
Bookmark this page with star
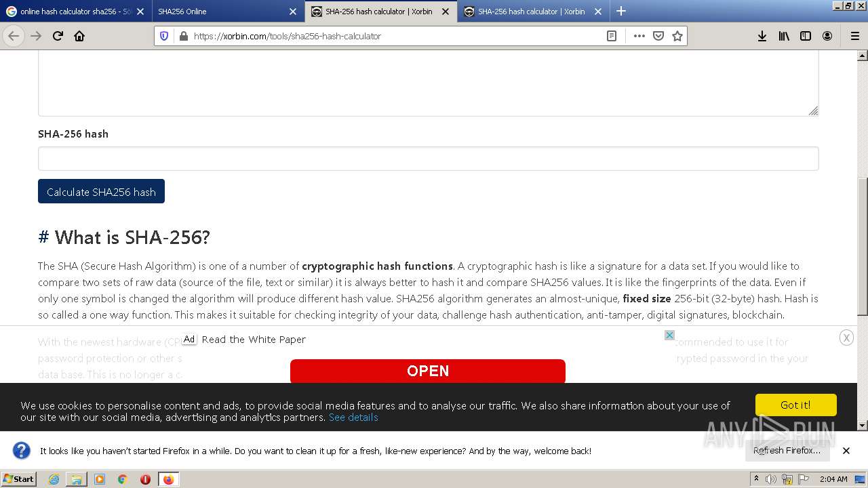pos(677,36)
